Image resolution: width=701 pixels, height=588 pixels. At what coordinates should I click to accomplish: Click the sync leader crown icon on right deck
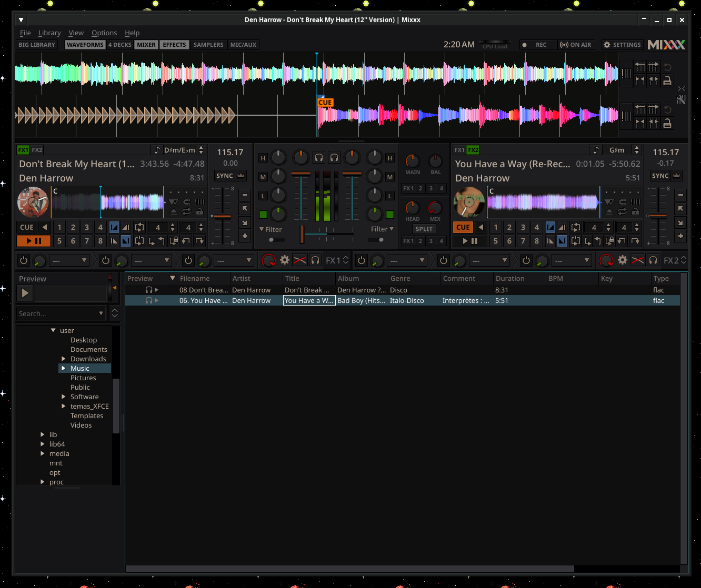click(x=677, y=176)
